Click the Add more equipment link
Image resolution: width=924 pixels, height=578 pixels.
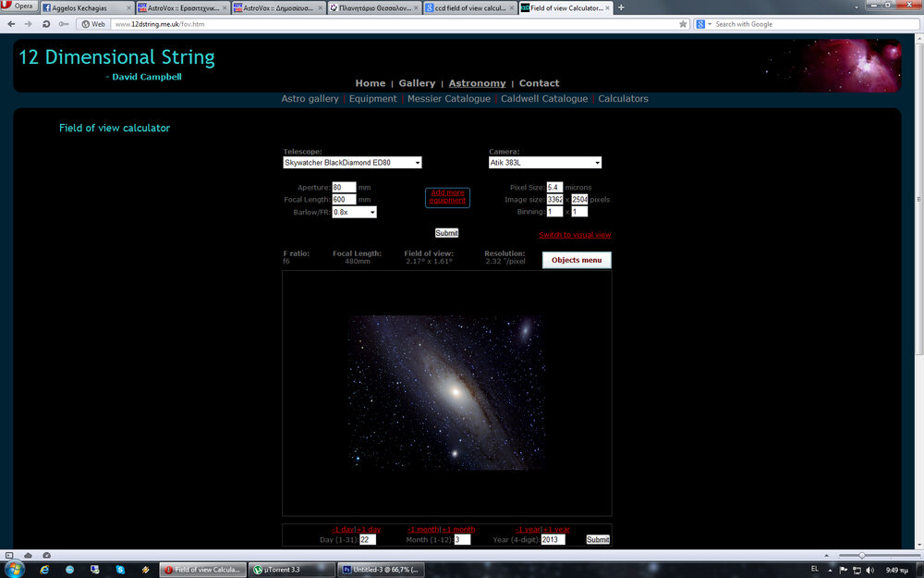447,197
